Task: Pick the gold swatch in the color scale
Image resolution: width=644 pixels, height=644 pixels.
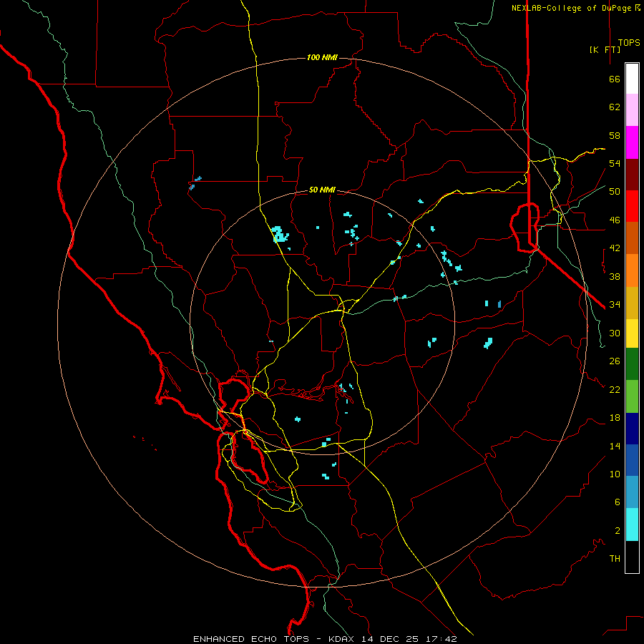Action: coord(632,303)
